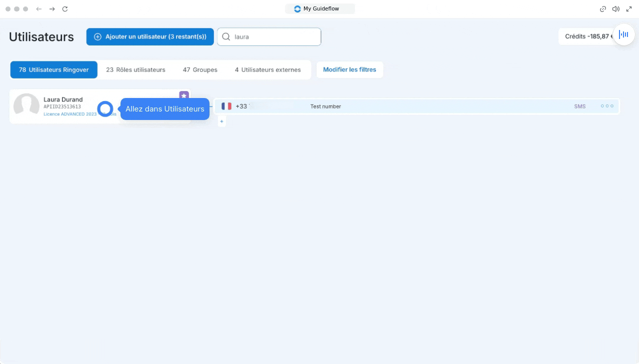Click inside the search field containing laura

click(x=275, y=37)
